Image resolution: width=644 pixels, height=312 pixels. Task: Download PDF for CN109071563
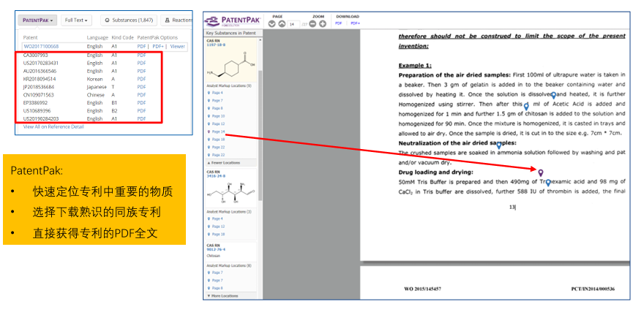141,95
